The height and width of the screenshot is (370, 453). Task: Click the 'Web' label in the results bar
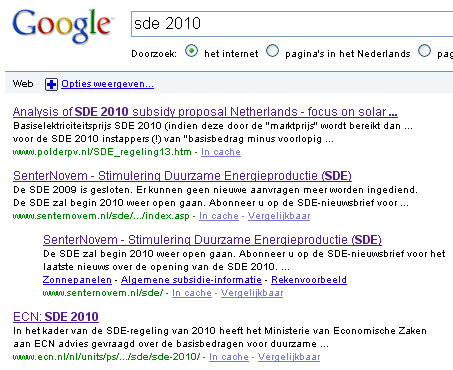pos(23,83)
